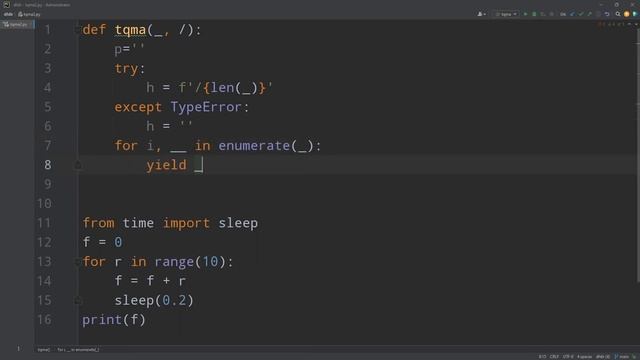Viewport: 640px width, 360px height.
Task: Click the orange circular avatar icon in toolbar
Action: [x=627, y=14]
